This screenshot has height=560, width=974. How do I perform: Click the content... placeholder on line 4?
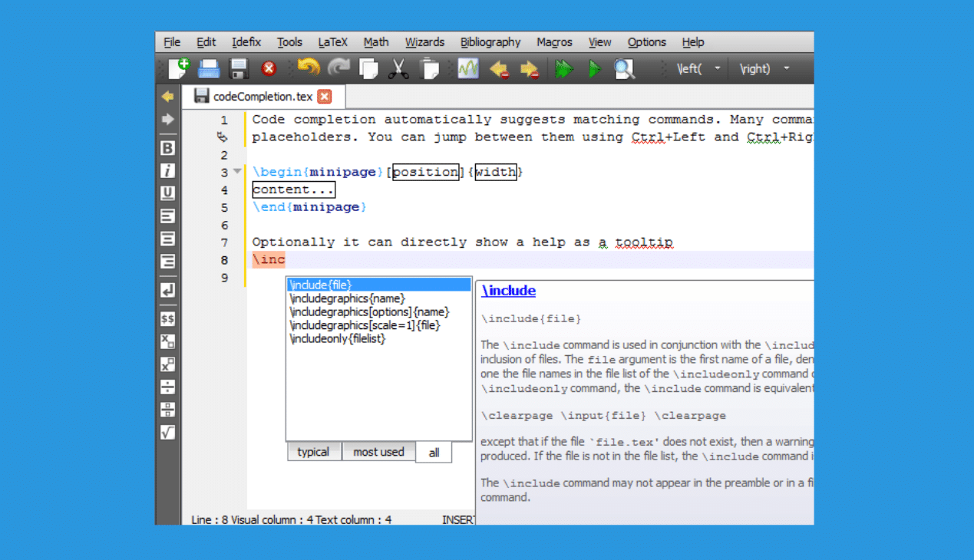pos(293,189)
